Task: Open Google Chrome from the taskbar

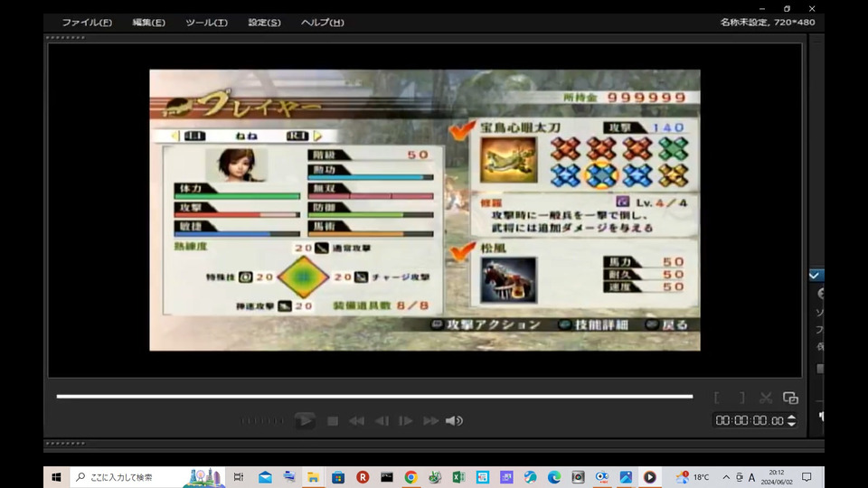Action: pyautogui.click(x=410, y=477)
